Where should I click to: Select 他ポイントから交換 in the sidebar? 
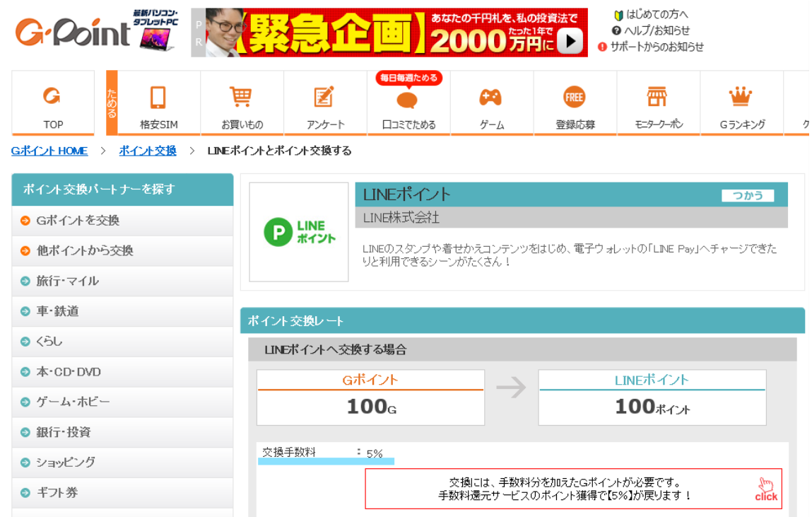pos(123,251)
